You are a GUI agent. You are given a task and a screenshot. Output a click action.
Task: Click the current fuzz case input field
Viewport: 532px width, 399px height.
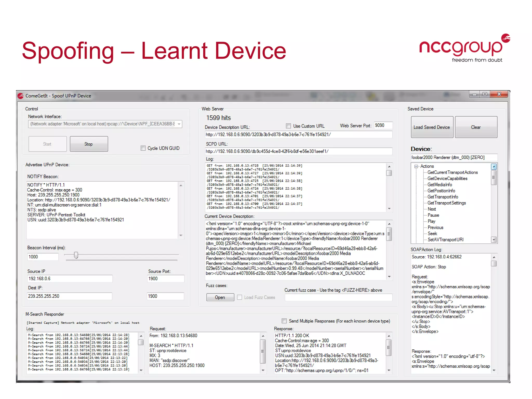[338, 297]
